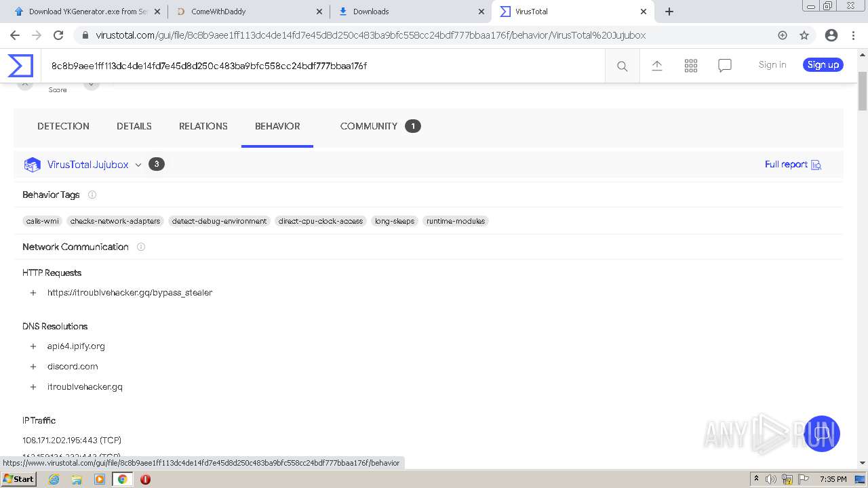Click the zoom indicator icon in address bar

(783, 35)
